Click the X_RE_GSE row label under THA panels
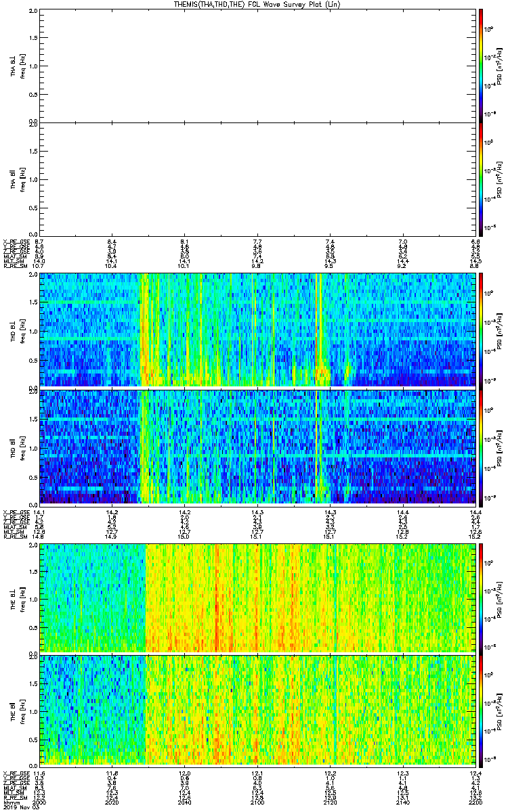This screenshot has height=812, width=508. pyautogui.click(x=17, y=242)
